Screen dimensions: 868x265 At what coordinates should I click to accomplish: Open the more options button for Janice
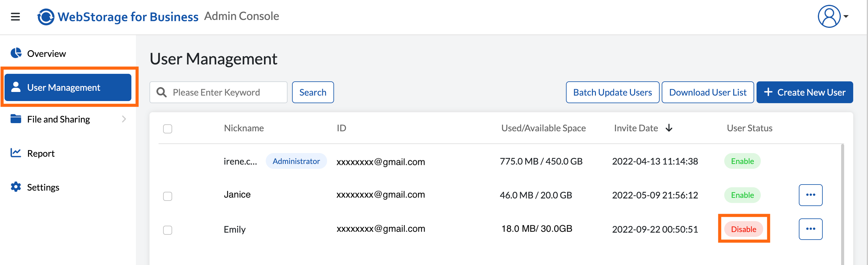coord(810,195)
